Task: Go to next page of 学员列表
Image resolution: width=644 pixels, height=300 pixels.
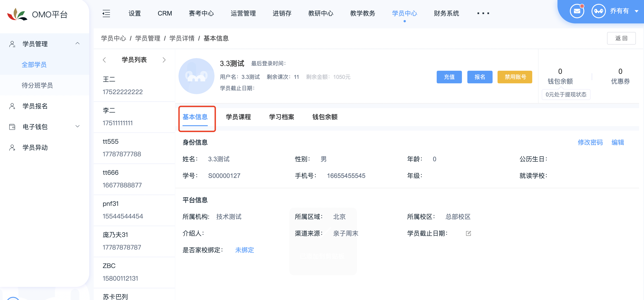Action: pyautogui.click(x=164, y=60)
